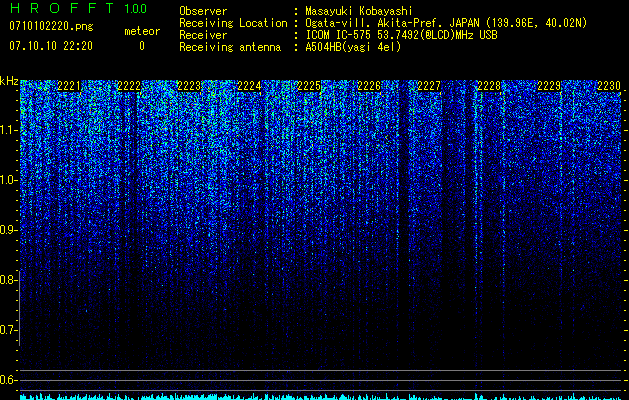Click the Receiver label
Image resolution: width=629 pixels, height=400 pixels.
[x=203, y=35]
